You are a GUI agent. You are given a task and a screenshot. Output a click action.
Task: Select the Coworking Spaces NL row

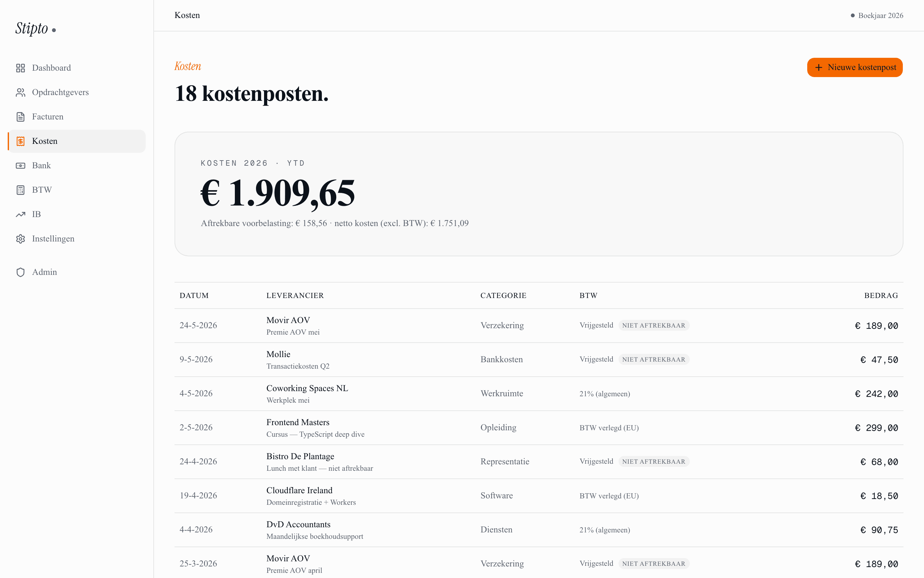(539, 394)
